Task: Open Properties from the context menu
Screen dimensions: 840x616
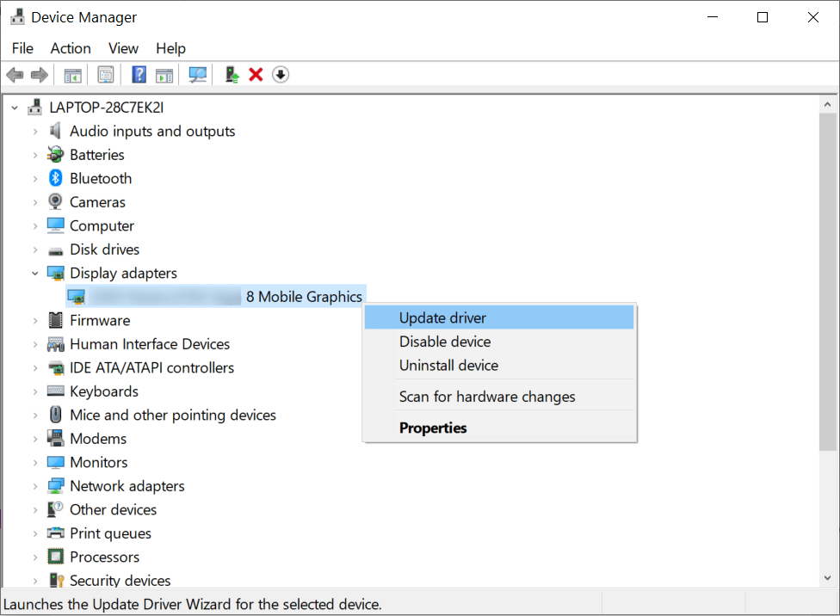Action: click(499, 428)
